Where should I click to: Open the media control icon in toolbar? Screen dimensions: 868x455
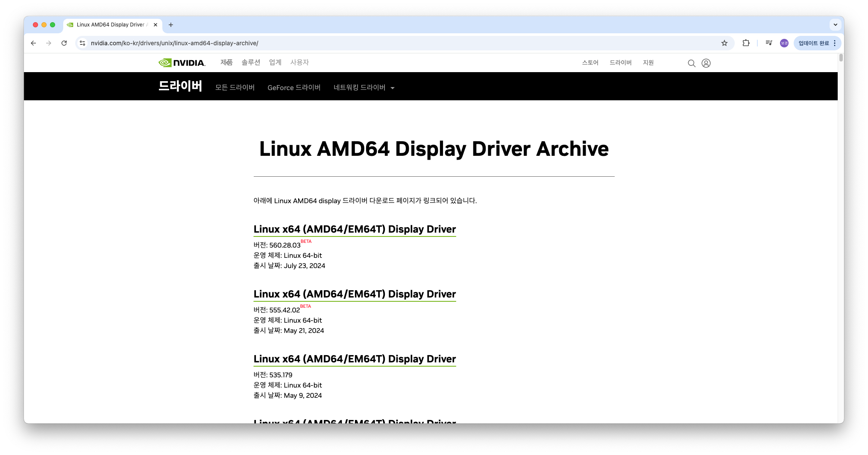click(769, 43)
